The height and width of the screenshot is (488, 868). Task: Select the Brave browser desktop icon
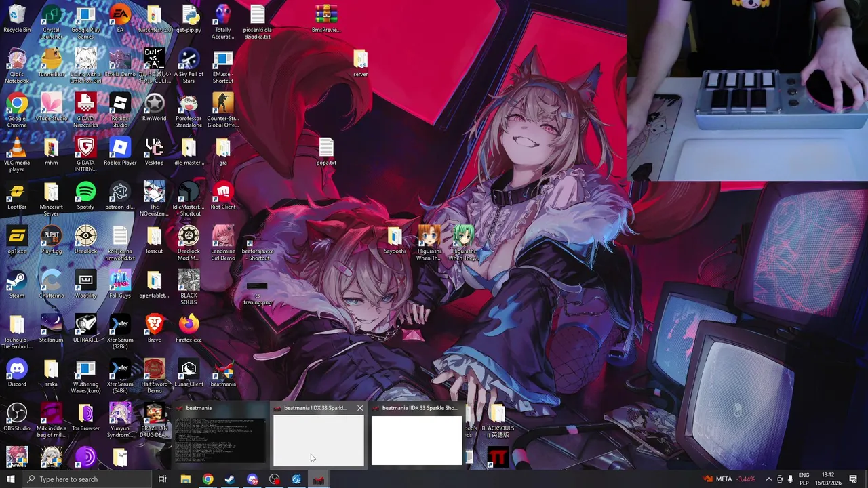point(154,329)
